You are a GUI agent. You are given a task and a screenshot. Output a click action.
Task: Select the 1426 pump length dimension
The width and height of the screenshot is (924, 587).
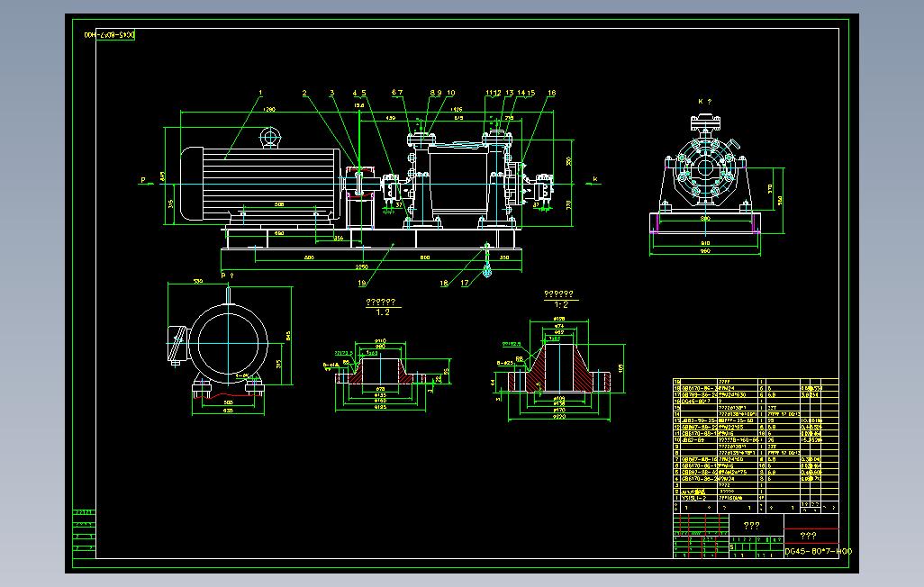(456, 110)
